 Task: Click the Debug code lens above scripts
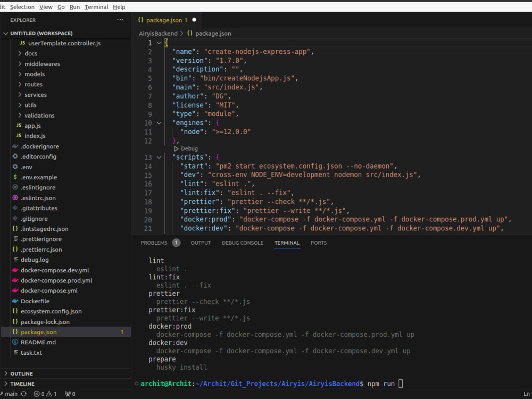(186, 148)
